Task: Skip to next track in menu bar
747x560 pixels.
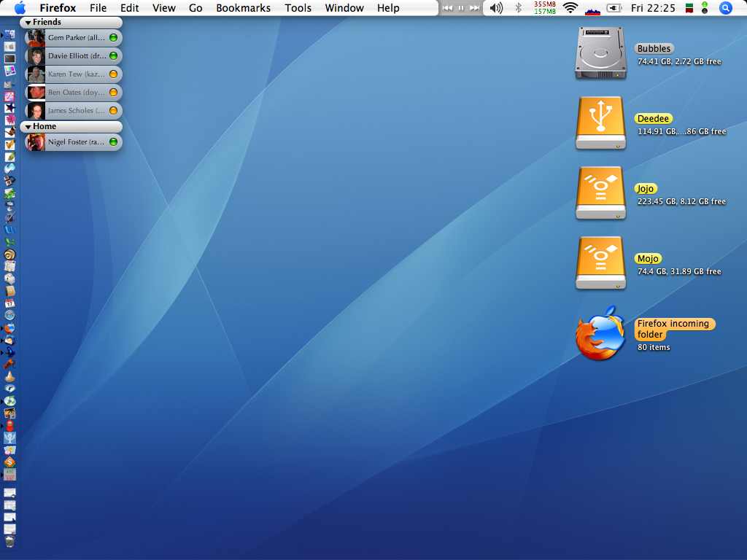Action: point(474,8)
